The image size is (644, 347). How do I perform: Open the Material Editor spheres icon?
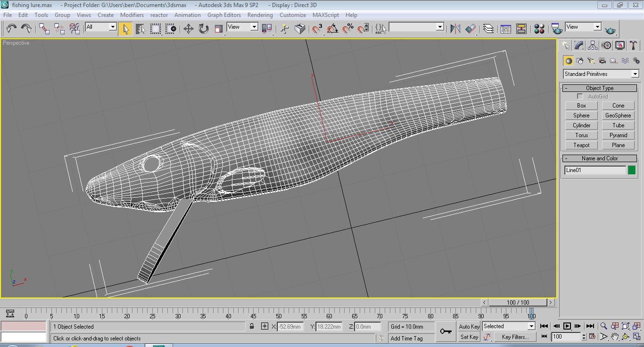point(539,29)
